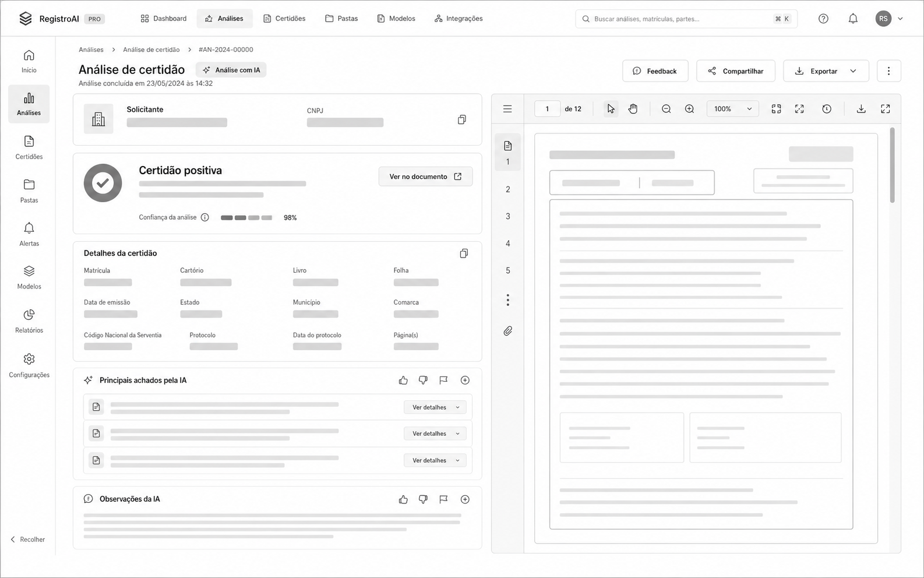
Task: Jump to page 5 thumbnail in viewer
Action: 508,270
